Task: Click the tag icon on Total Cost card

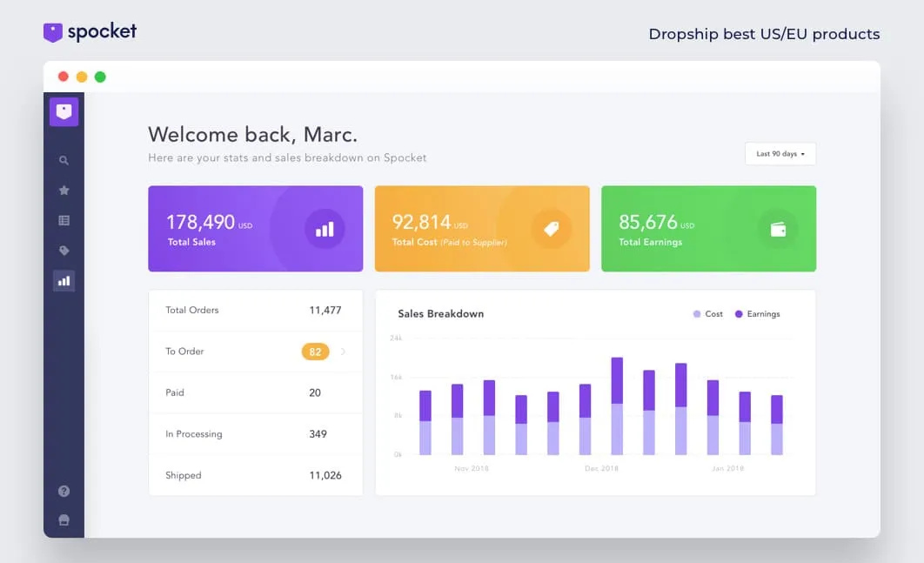Action: 552,228
